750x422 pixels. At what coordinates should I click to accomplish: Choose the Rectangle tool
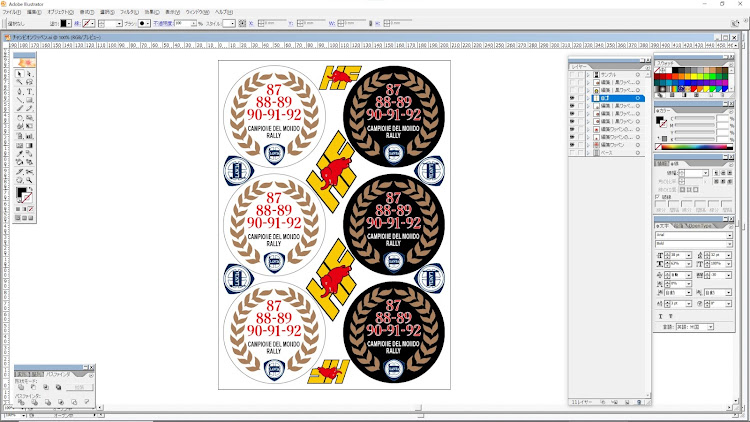pos(29,100)
